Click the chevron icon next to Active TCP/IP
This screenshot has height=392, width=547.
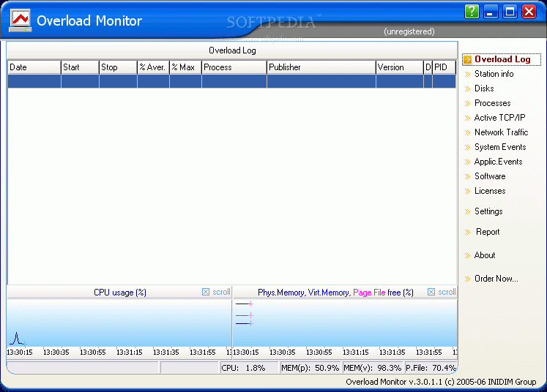point(467,118)
